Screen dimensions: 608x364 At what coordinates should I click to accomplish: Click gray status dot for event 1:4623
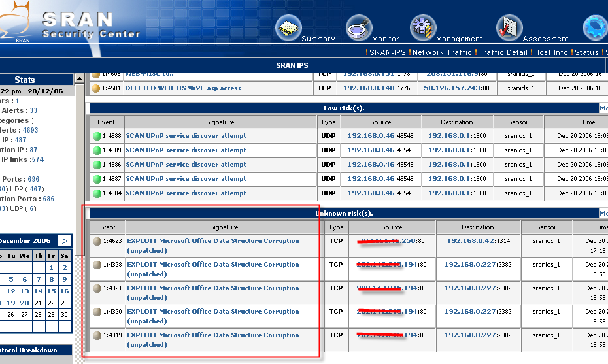pyautogui.click(x=97, y=241)
